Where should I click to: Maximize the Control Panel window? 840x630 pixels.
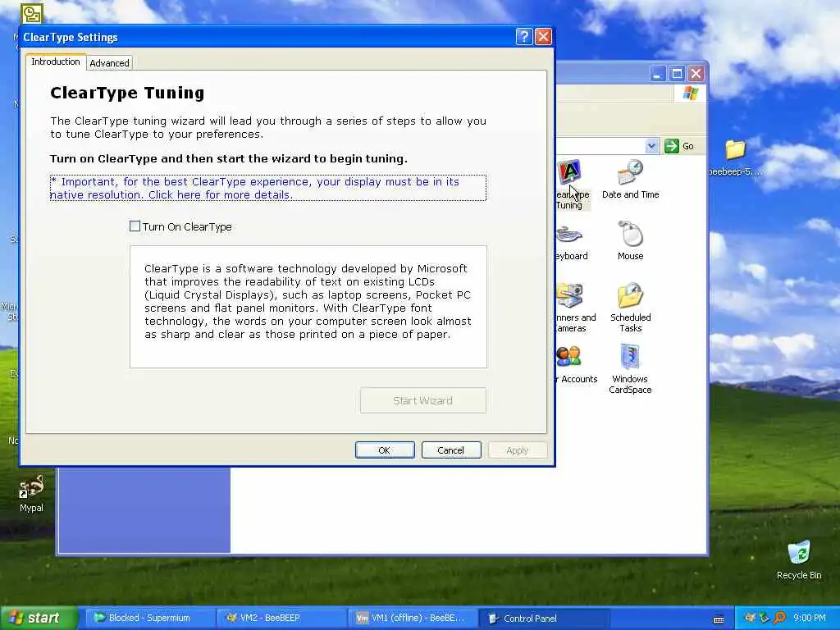(677, 73)
